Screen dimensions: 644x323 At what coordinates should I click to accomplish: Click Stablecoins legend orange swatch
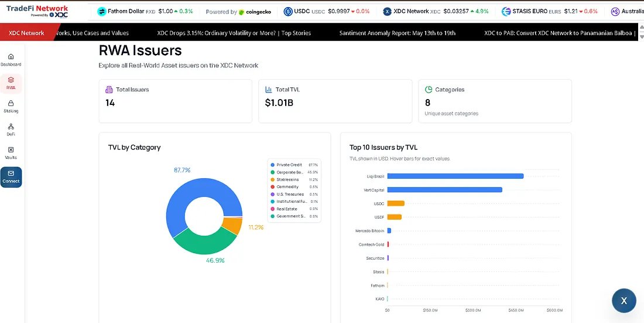272,179
